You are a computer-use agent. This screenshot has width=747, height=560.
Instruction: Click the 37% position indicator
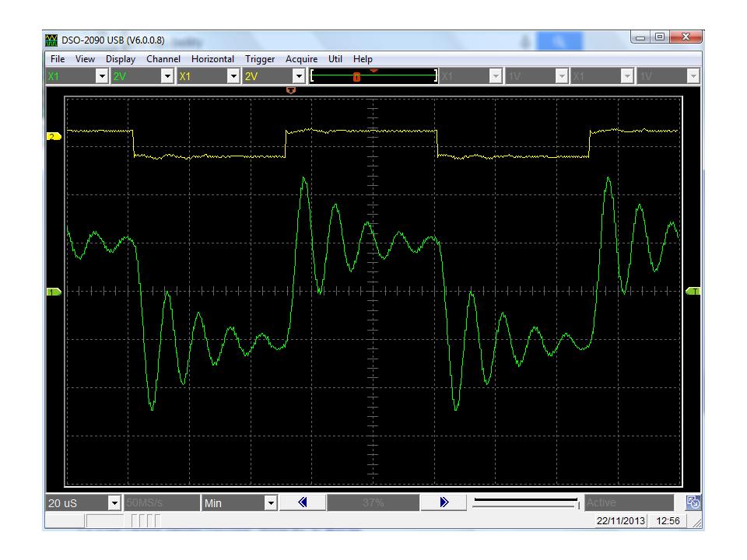click(373, 502)
